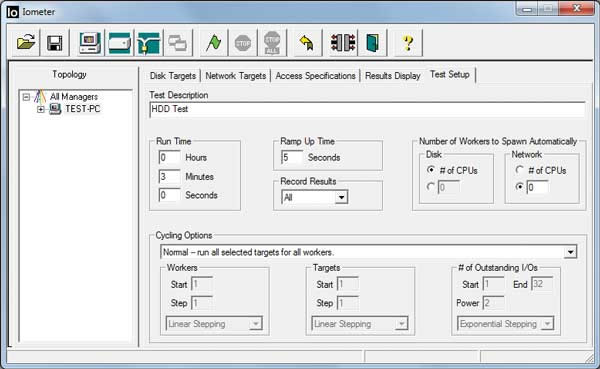Duplicate the selected worker
The height and width of the screenshot is (369, 600).
tap(178, 42)
